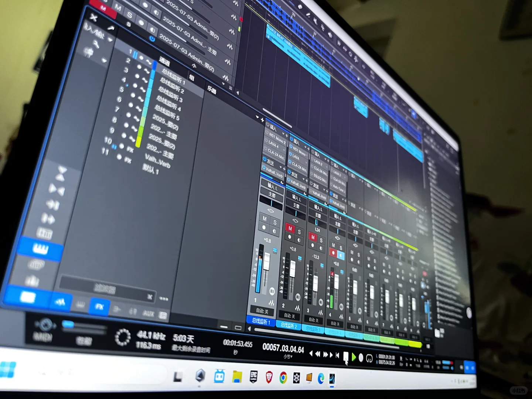Screen dimensions: 532x399
Task: Open the 主要 output selector on channel 1
Action: coord(272,195)
